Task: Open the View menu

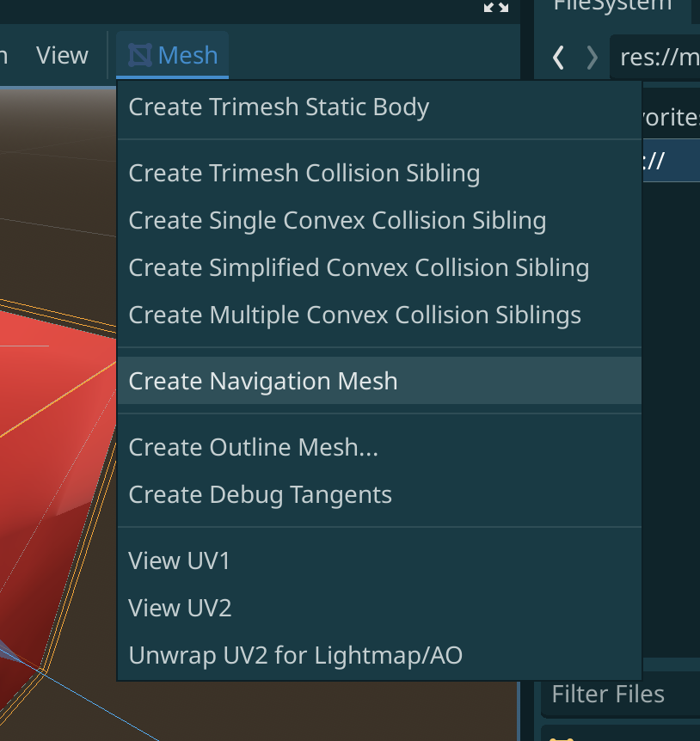Action: (x=61, y=54)
